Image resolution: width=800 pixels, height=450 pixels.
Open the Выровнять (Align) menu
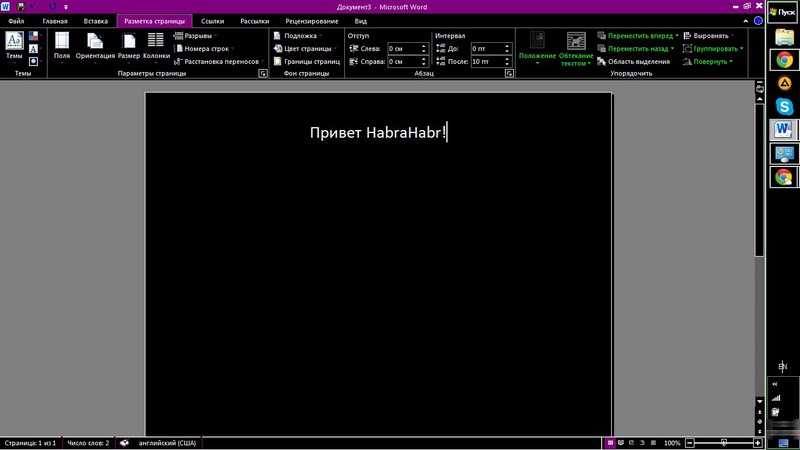click(x=708, y=36)
